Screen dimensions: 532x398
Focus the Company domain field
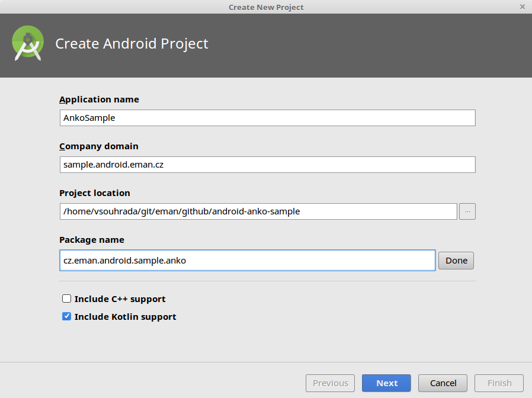pos(267,165)
